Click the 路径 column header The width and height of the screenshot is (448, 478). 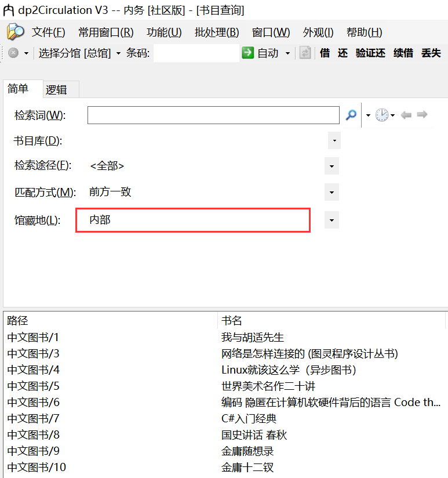(111, 320)
